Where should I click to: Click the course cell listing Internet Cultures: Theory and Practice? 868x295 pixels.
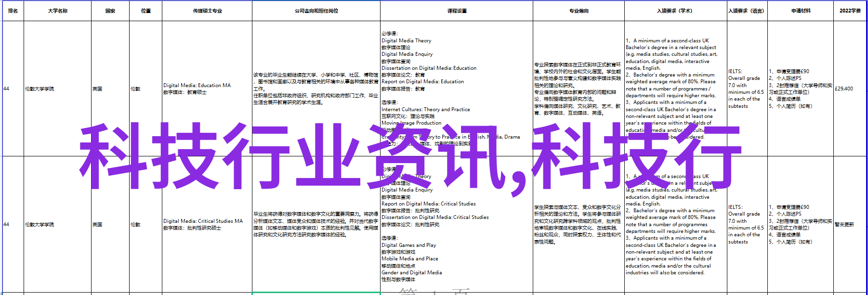click(457, 89)
